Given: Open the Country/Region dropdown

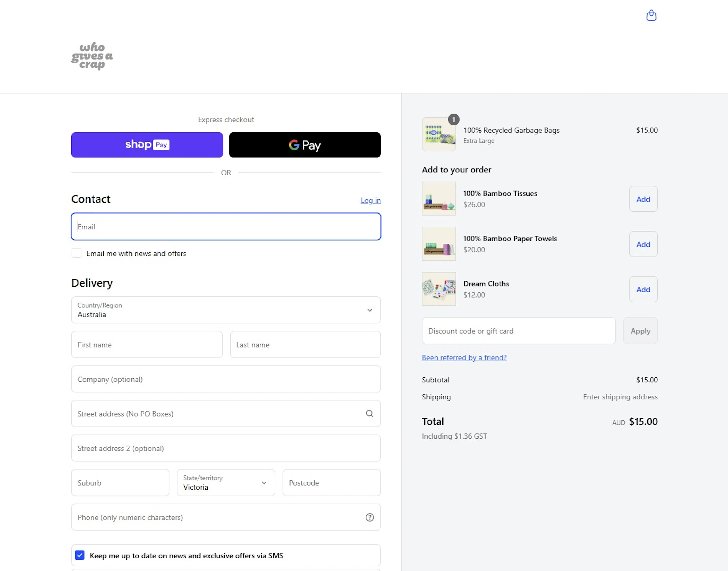Looking at the screenshot, I should point(226,310).
